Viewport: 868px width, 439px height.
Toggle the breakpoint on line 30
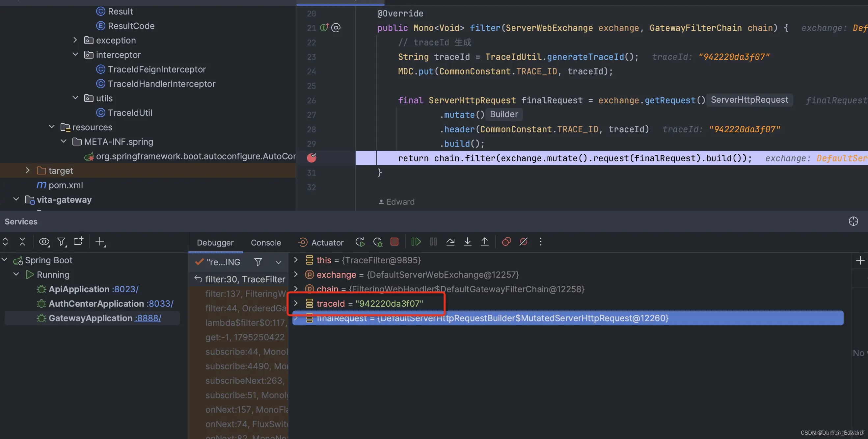pos(312,158)
